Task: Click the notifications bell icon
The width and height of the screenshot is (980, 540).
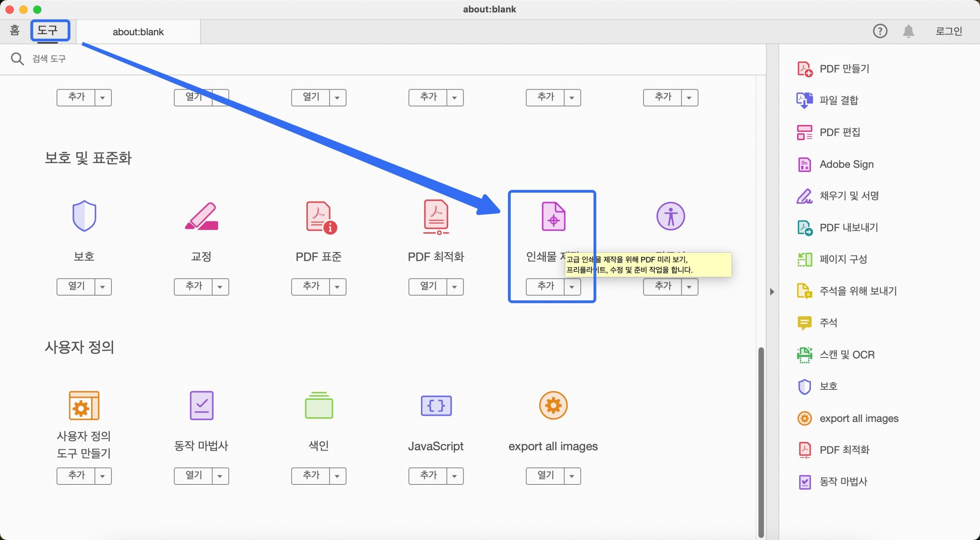Action: tap(908, 31)
